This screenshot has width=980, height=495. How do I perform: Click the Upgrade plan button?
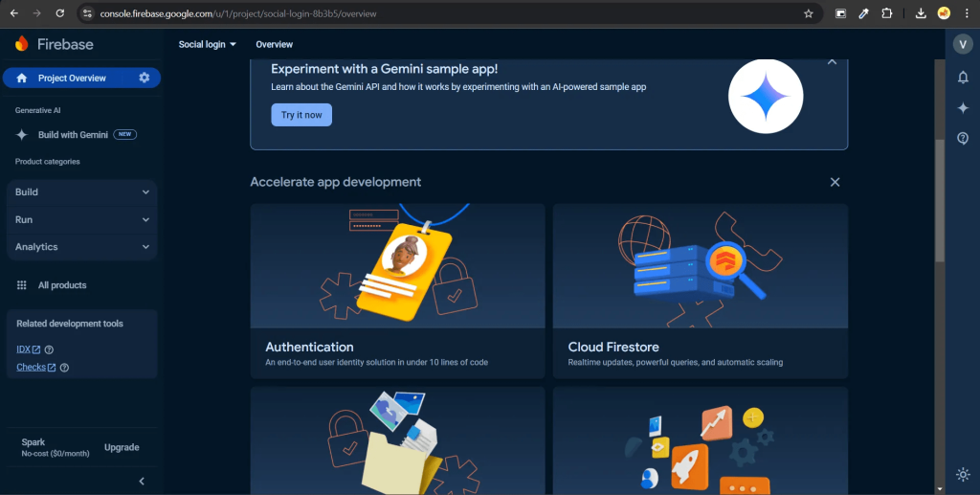(x=122, y=447)
